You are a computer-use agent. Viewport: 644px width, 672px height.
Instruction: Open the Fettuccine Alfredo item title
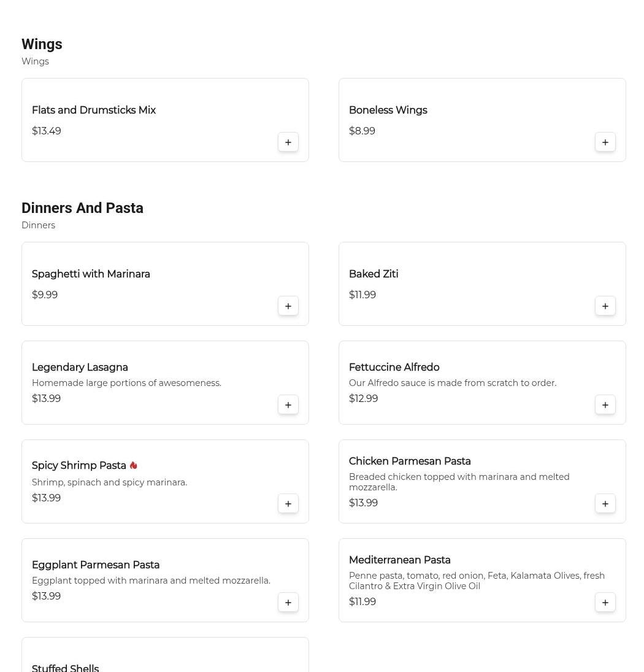pos(394,368)
